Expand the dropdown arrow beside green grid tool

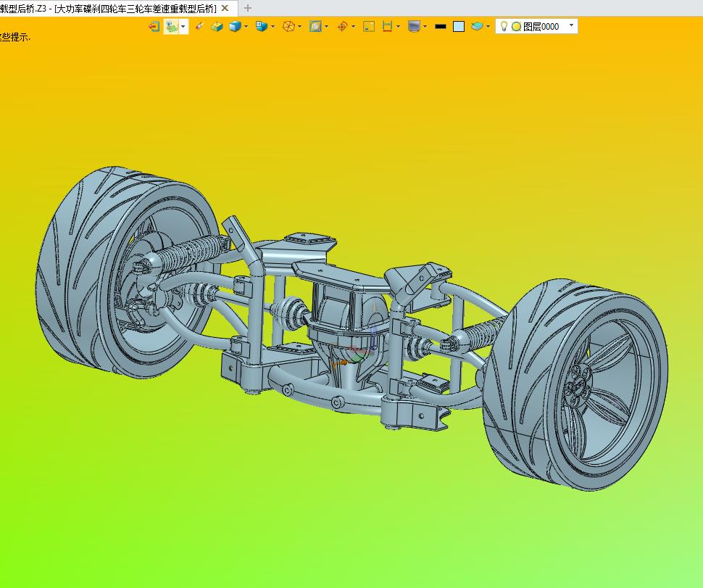183,26
